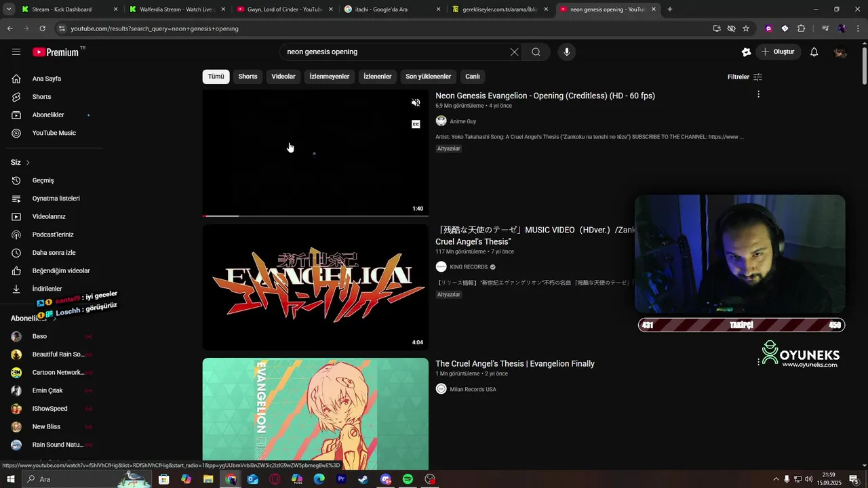868x488 pixels.
Task: Open more options for Neon Genesis Evangelion Opening video
Action: [758, 94]
